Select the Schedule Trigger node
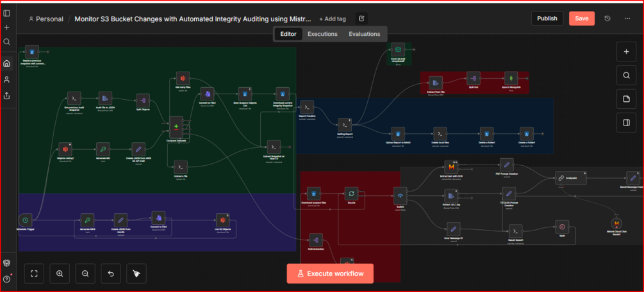 click(26, 220)
